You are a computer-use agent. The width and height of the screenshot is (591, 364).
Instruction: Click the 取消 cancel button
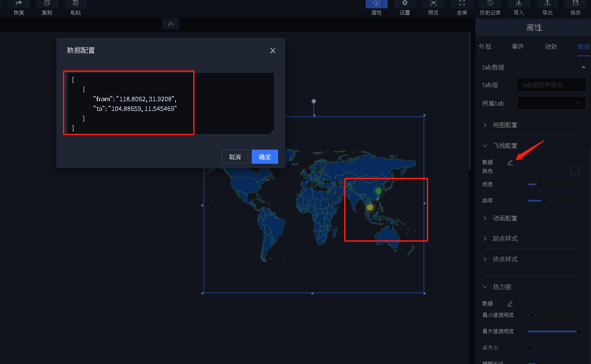coord(235,157)
